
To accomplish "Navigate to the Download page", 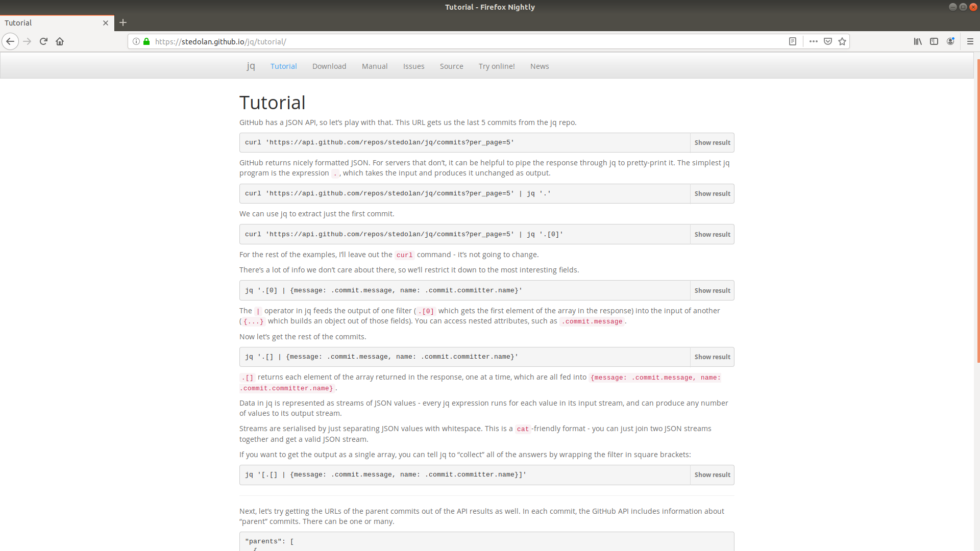I will point(329,66).
